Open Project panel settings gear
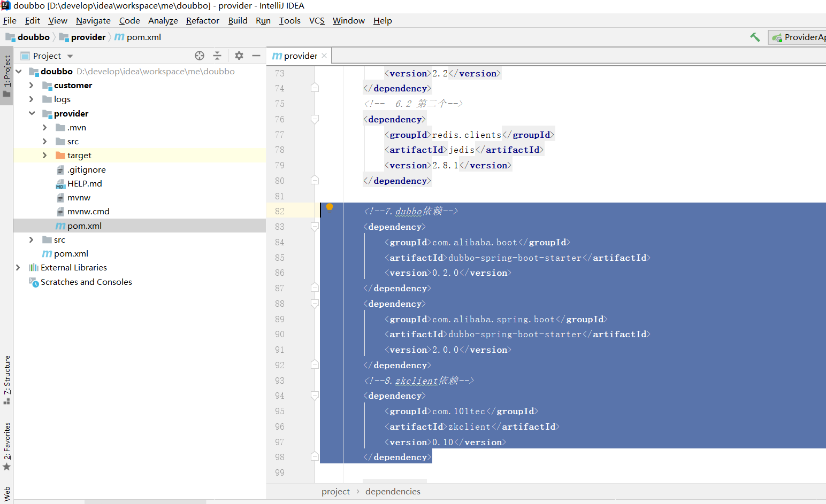Viewport: 826px width, 504px height. pyautogui.click(x=239, y=56)
